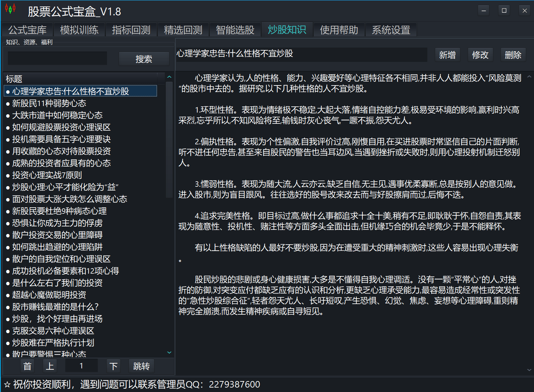The image size is (534, 392).
Task: Go to the 系统设置 tab
Action: (391, 30)
